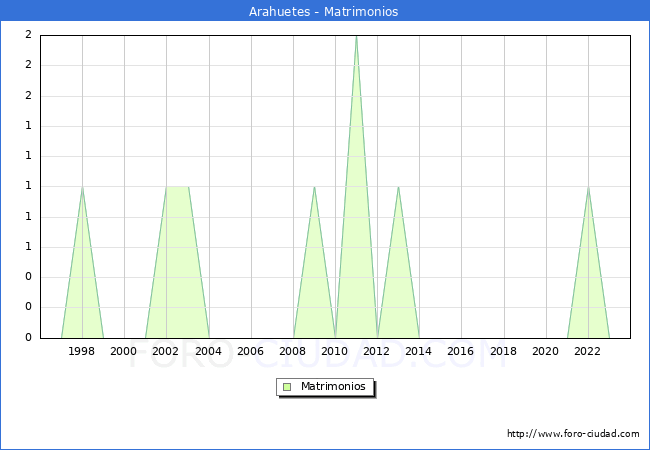This screenshot has height=450, width=650.
Task: Select the 2022 x-axis label
Action: click(x=587, y=351)
